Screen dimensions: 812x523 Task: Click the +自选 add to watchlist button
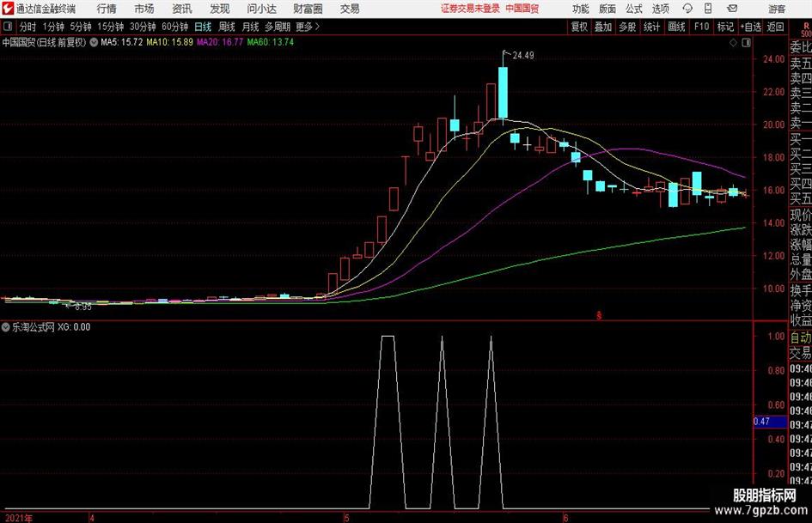pyautogui.click(x=750, y=27)
